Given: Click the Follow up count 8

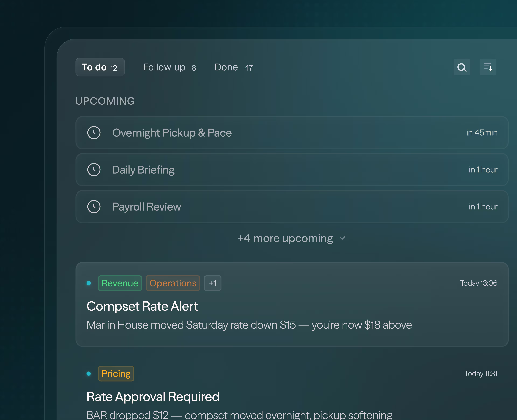Looking at the screenshot, I should (194, 68).
